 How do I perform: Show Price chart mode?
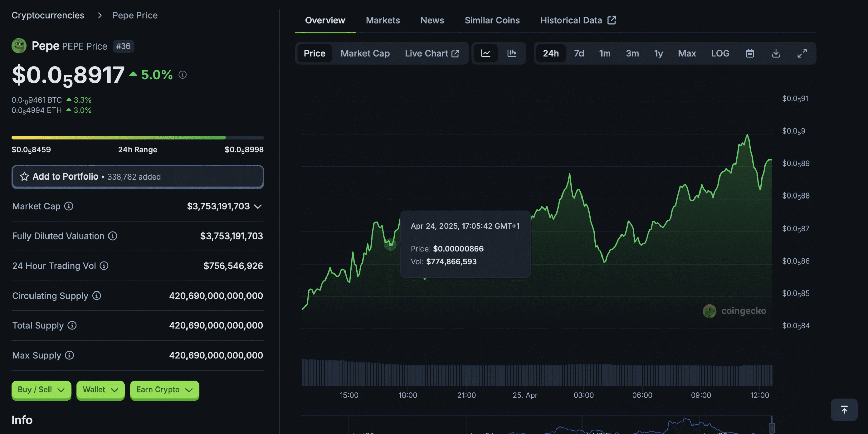[315, 53]
